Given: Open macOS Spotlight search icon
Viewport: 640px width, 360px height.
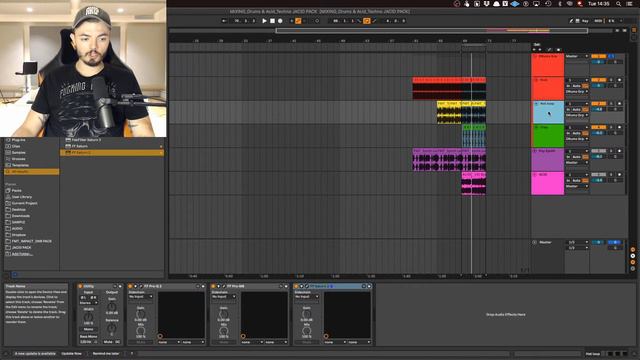Looking at the screenshot, I should click(x=619, y=4).
